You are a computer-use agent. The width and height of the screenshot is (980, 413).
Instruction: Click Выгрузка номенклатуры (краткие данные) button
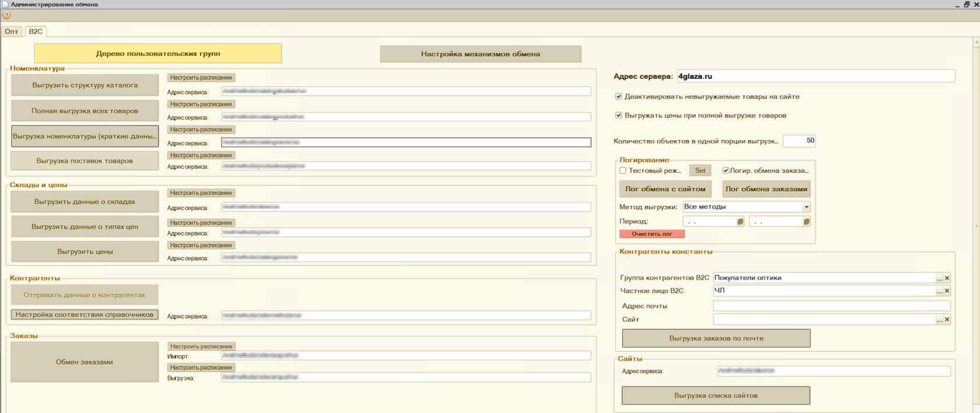pos(85,136)
